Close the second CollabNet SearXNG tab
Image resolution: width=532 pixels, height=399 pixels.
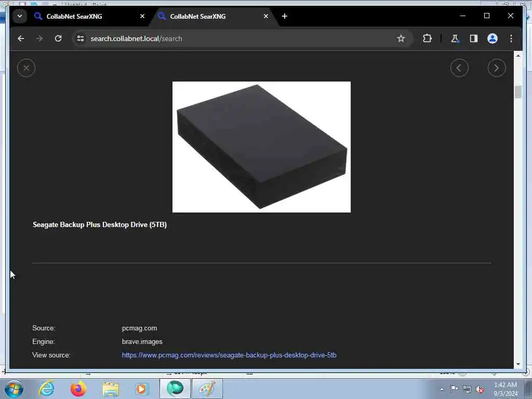click(266, 16)
